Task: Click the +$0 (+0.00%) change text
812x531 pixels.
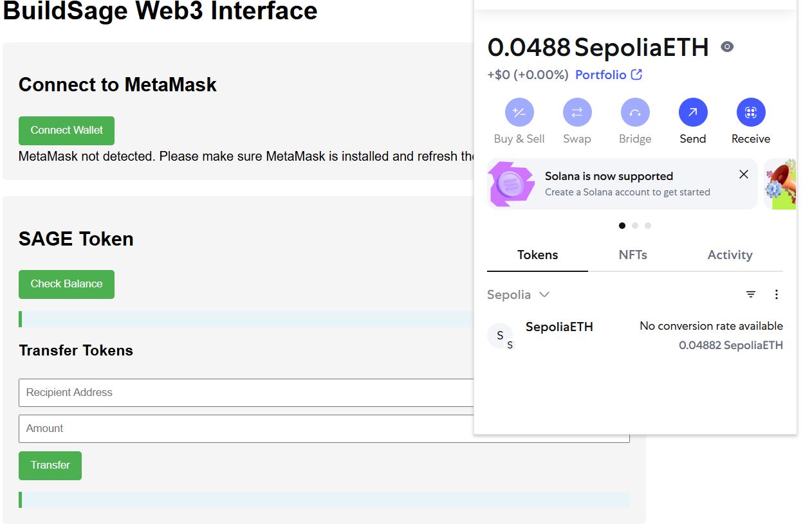Action: (x=528, y=75)
